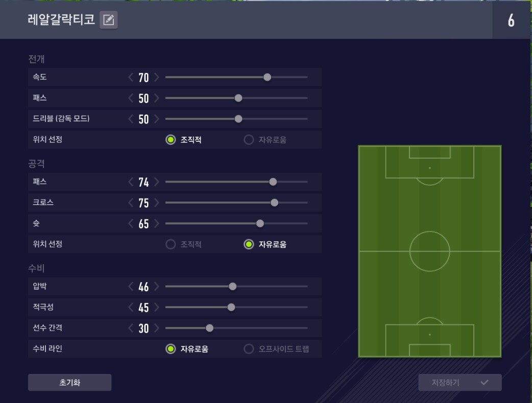Decrease 공격 슛 value with left arrow

131,223
